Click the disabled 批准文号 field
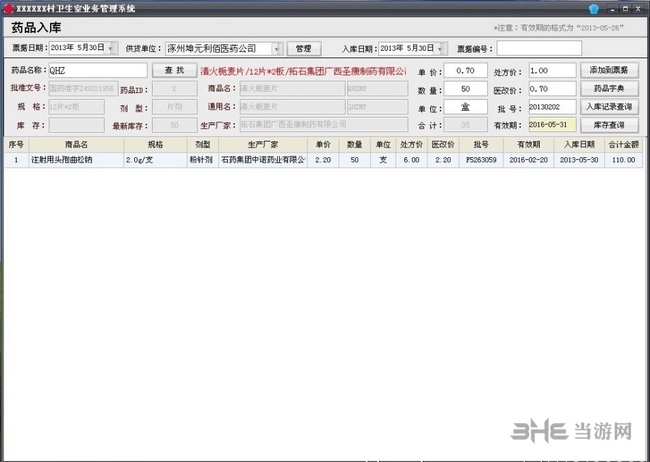Image resolution: width=650 pixels, height=462 pixels. click(83, 88)
